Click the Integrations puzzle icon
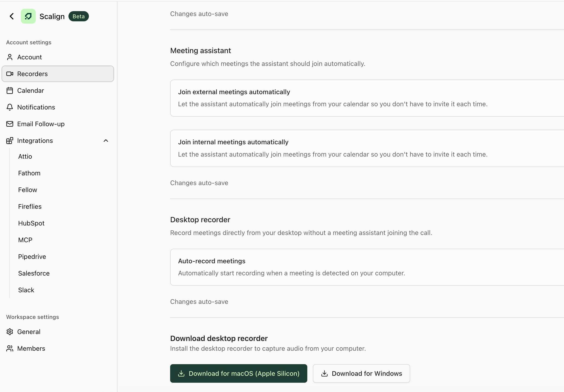 tap(10, 140)
